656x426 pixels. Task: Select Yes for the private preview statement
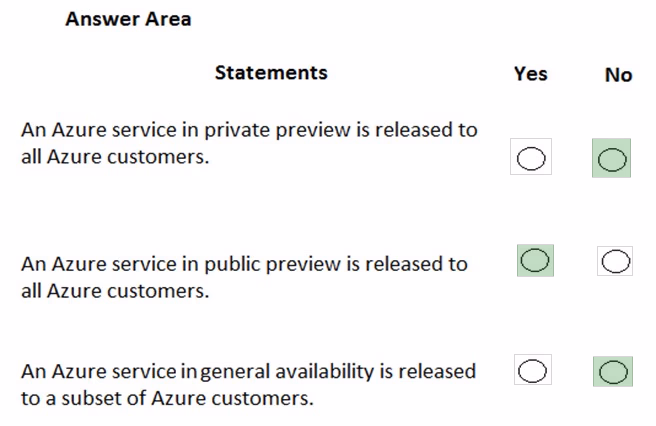pyautogui.click(x=531, y=158)
